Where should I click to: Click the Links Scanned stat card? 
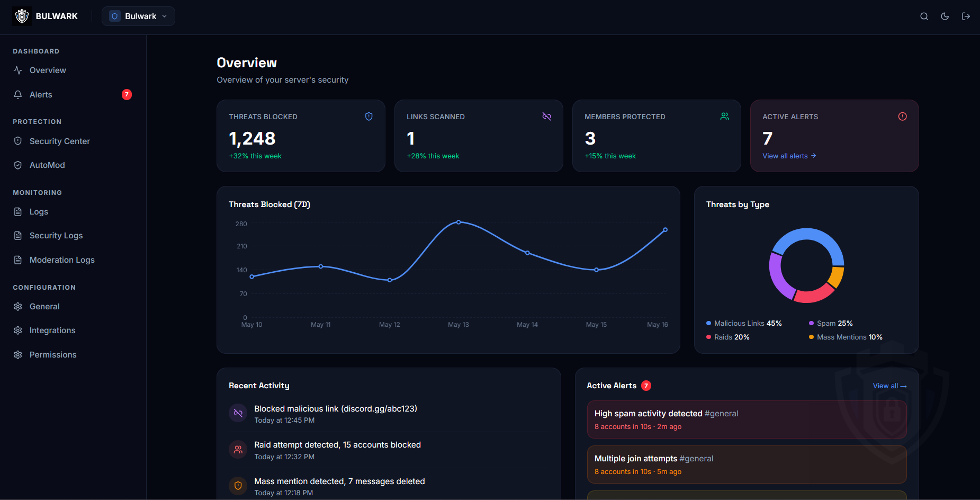click(x=479, y=136)
